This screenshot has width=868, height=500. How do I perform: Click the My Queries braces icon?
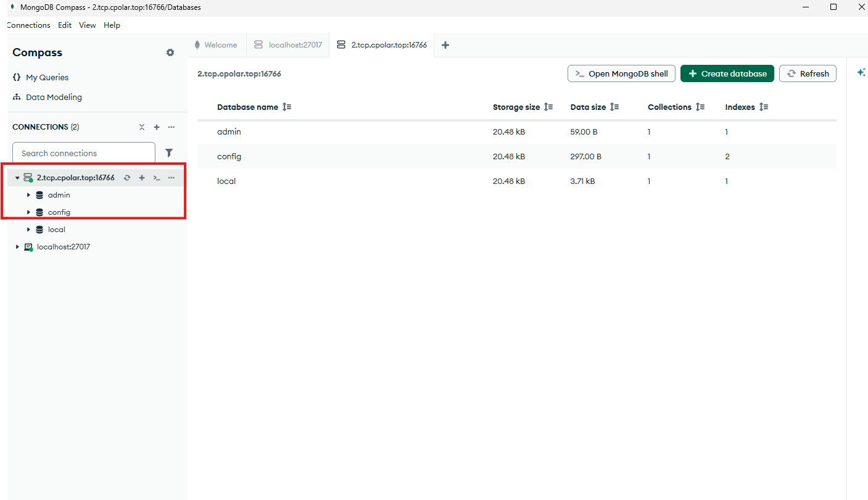click(x=17, y=77)
